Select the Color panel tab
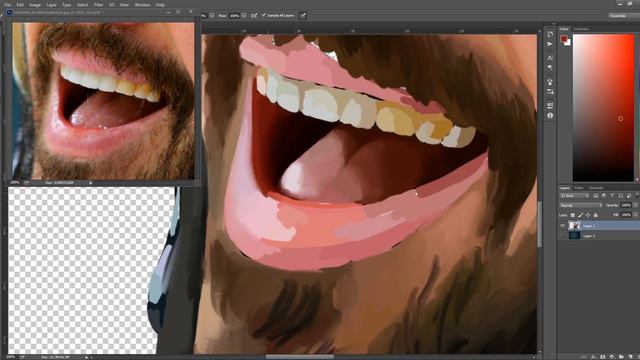The height and width of the screenshot is (360, 640). coord(564,29)
